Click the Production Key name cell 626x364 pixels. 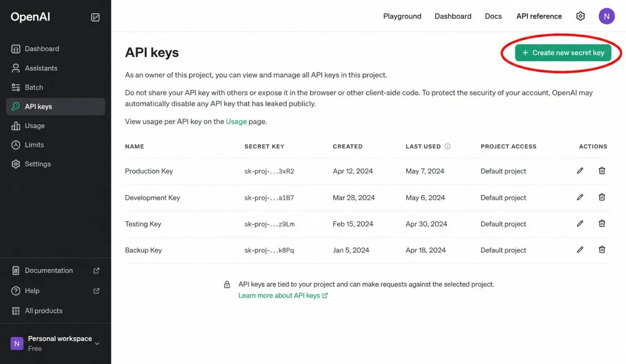(x=149, y=171)
